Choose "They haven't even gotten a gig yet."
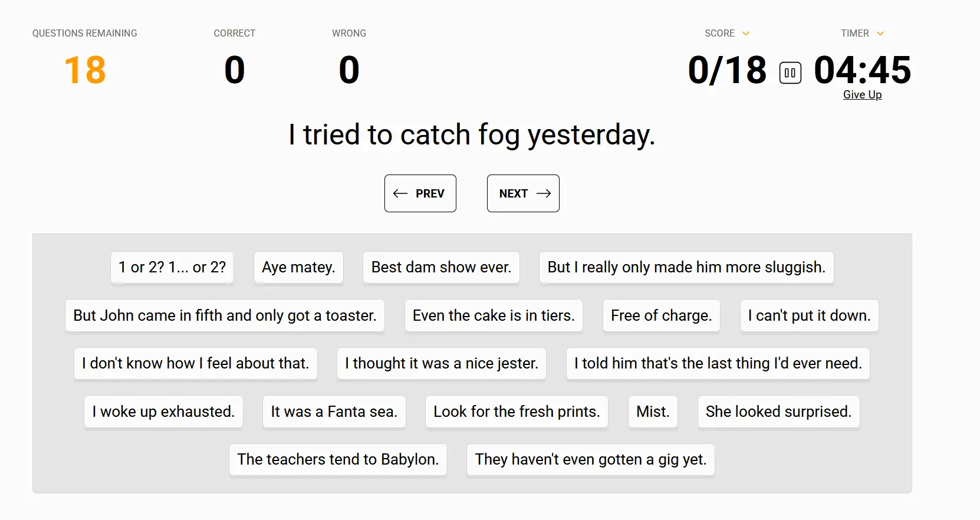Screen dimensions: 980x520 click(x=590, y=460)
